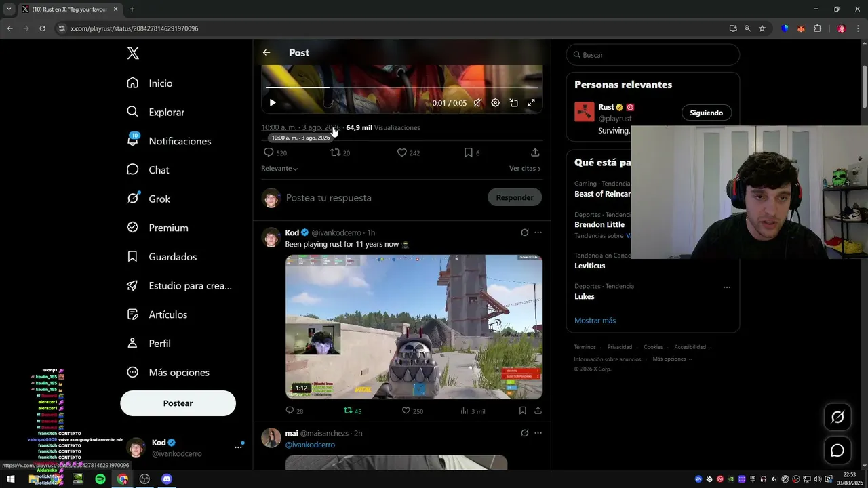The width and height of the screenshot is (868, 488).
Task: Open Grok actions on mai's reply
Action: click(x=525, y=433)
